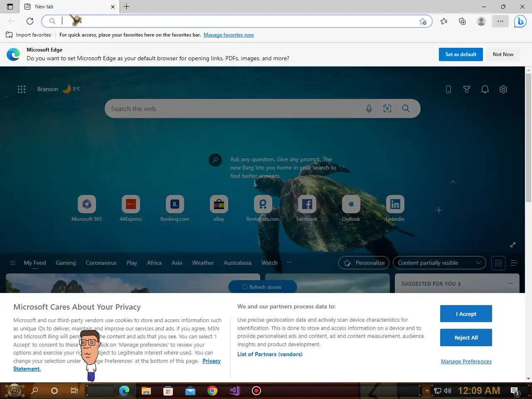The height and width of the screenshot is (399, 532).
Task: Start voice search with microphone icon
Action: click(x=369, y=108)
